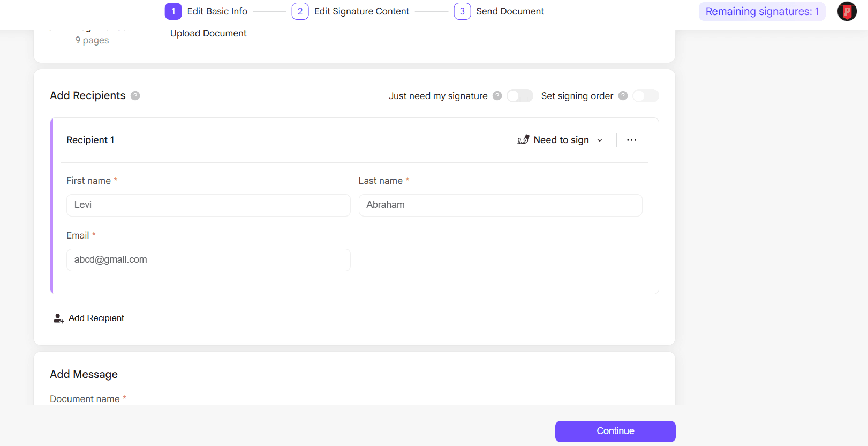Click the step 1 number badge
868x446 pixels.
point(173,11)
